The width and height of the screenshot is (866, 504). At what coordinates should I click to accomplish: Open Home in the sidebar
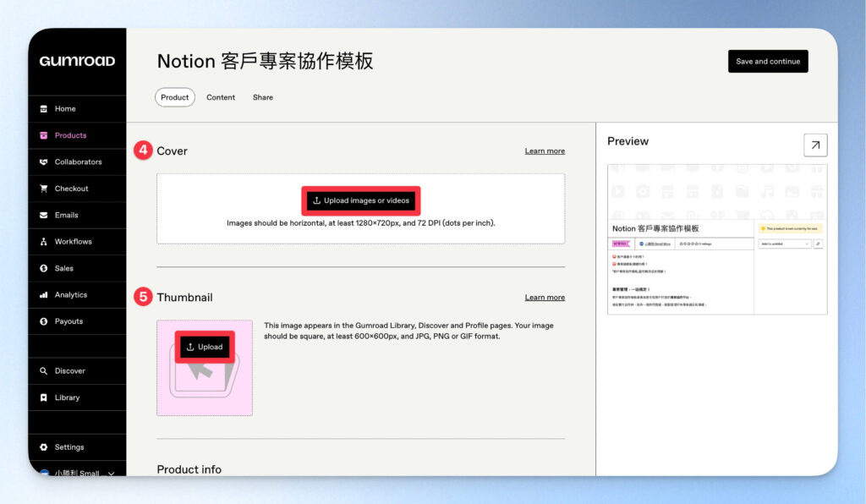[x=77, y=109]
